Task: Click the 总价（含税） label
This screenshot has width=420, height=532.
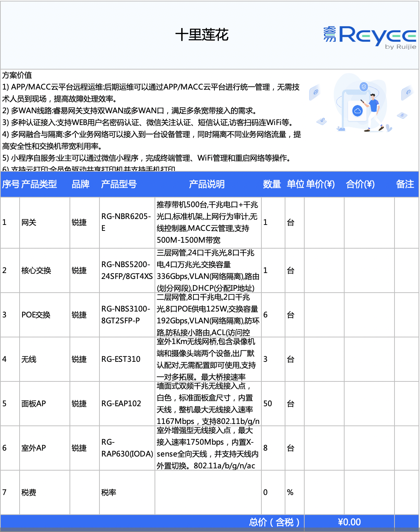Action: 274,522
